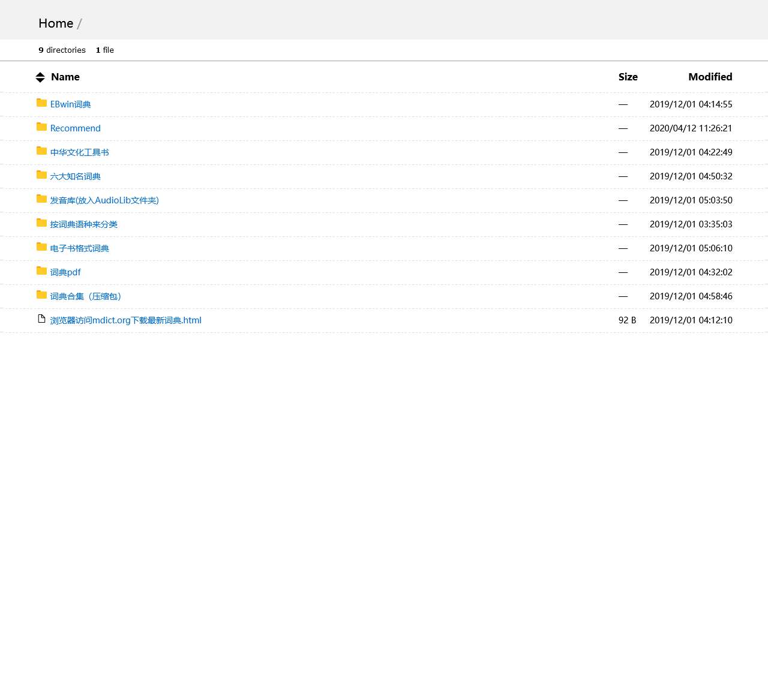Viewport: 768px width, 700px height.
Task: Open the 电子书格式词典 folder link
Action: pos(80,248)
